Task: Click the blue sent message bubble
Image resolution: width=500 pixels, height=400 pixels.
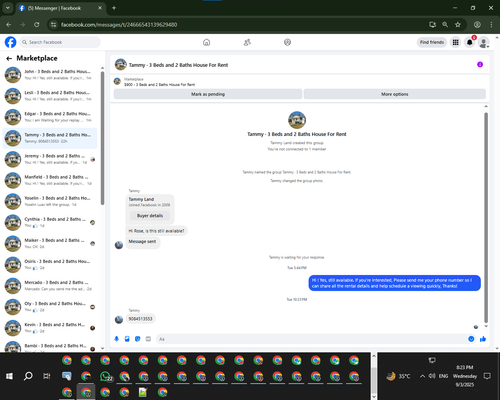Action: click(x=395, y=283)
